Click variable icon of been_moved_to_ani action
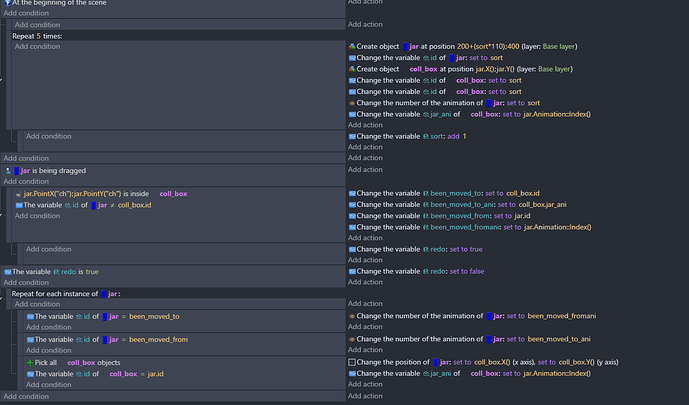Image resolution: width=689 pixels, height=405 pixels. pos(352,205)
